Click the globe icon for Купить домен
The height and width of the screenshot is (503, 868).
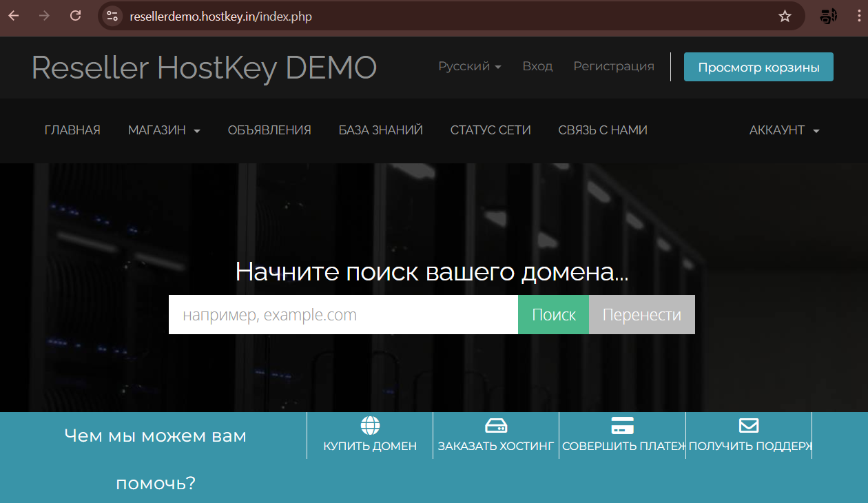click(370, 424)
